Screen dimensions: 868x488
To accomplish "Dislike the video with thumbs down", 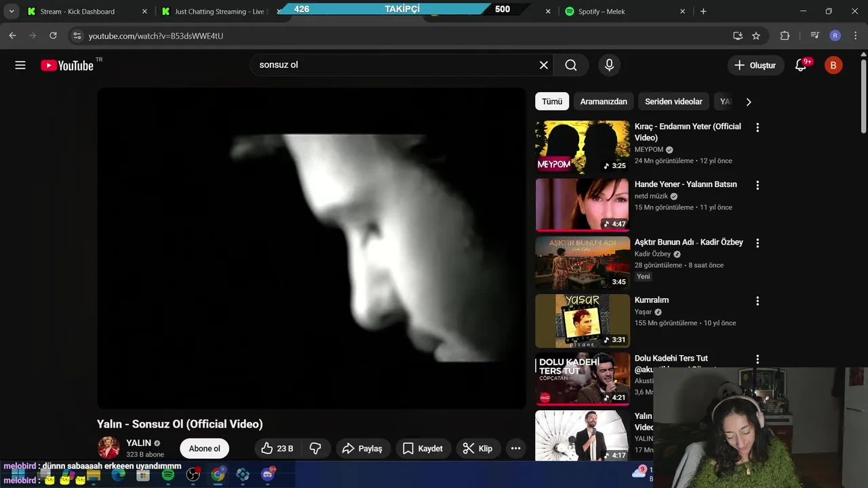I will (315, 448).
